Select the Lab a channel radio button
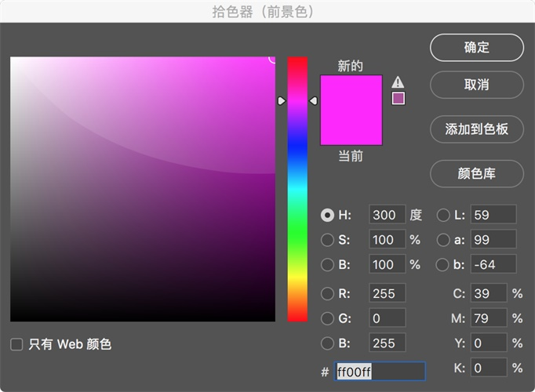535x392 pixels. (443, 240)
